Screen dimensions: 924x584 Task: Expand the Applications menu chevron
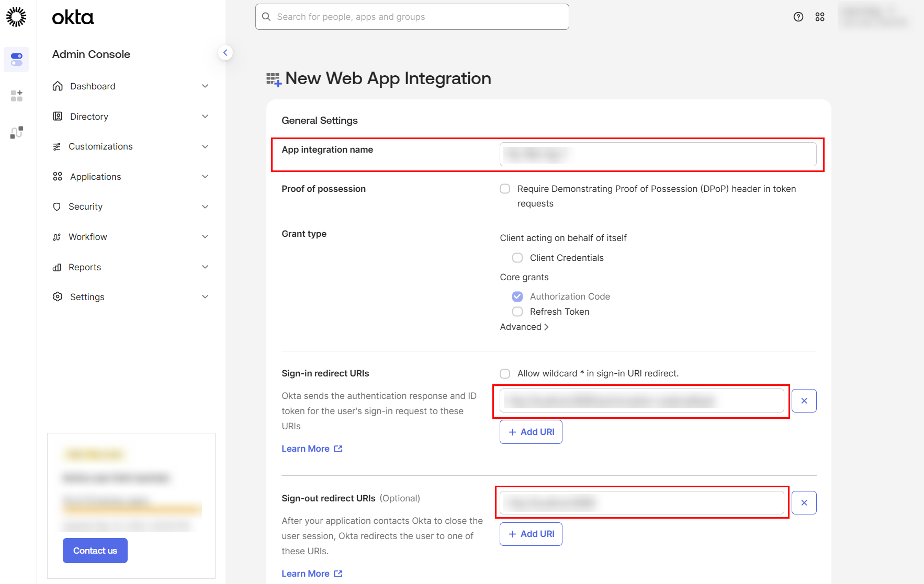pos(205,176)
